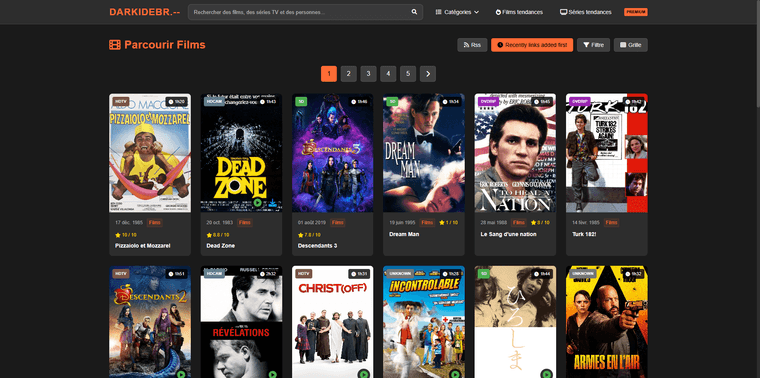Viewport: 760px width, 378px height.
Task: Click the PREMIUM badge
Action: (x=636, y=12)
